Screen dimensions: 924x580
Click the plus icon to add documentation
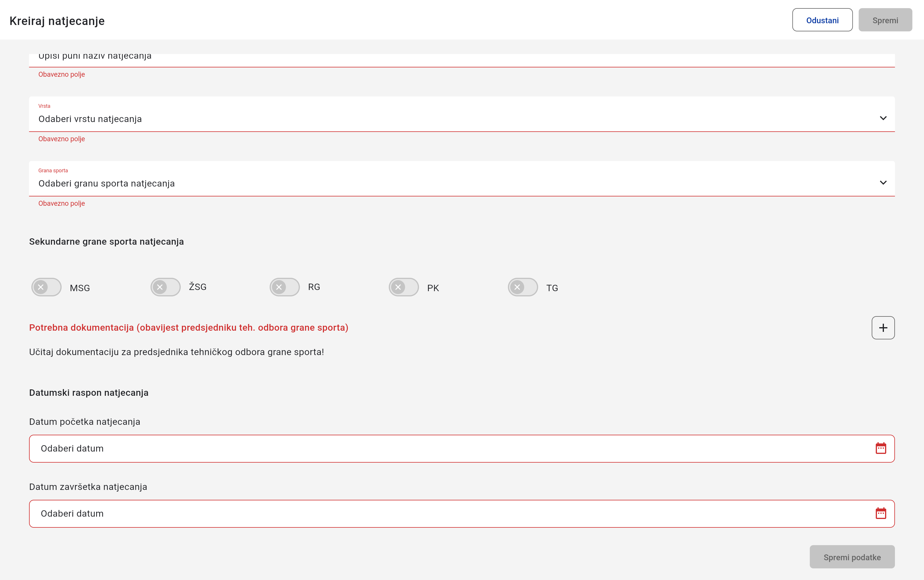click(882, 327)
